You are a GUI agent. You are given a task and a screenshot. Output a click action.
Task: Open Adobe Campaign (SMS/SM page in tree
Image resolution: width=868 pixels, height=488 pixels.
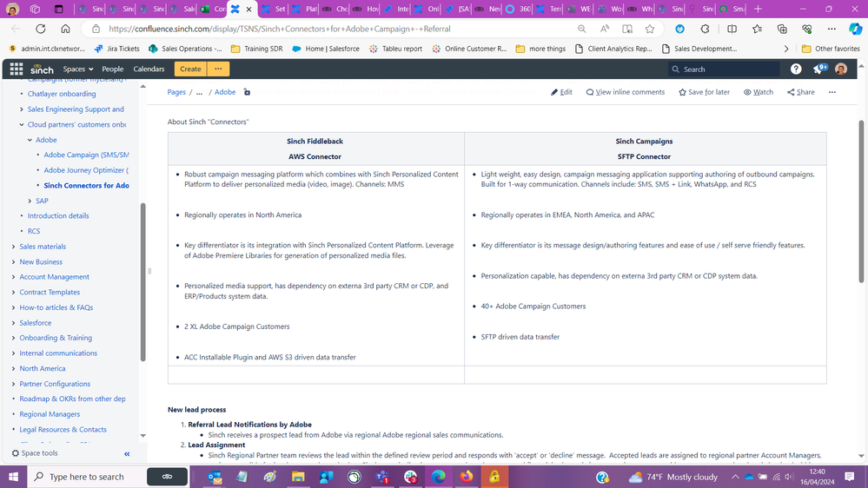86,155
